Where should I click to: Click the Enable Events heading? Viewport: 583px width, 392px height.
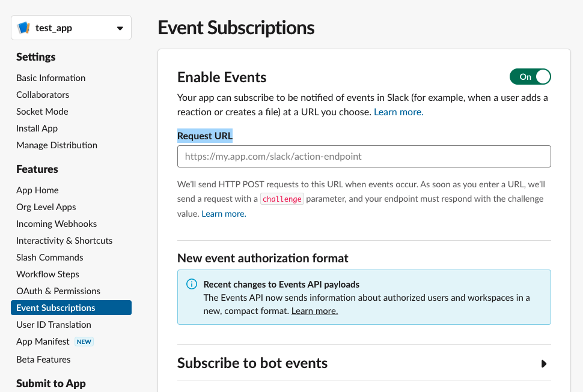(x=222, y=77)
